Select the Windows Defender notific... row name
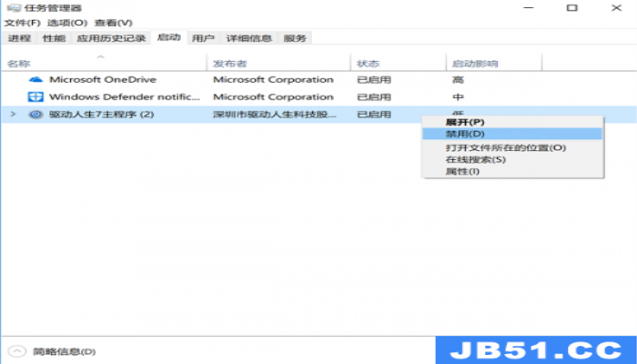 pyautogui.click(x=125, y=97)
